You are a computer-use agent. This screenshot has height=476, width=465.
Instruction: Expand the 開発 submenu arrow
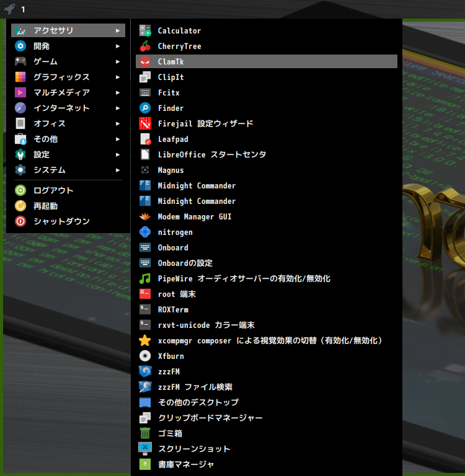pyautogui.click(x=118, y=46)
